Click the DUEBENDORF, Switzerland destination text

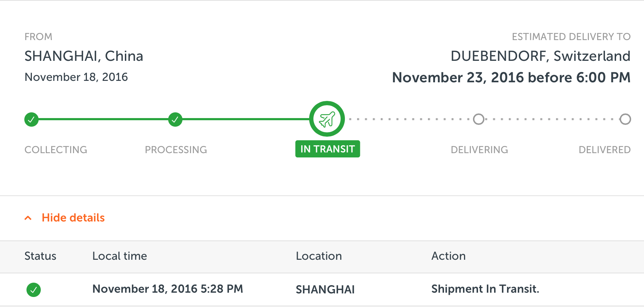[x=541, y=56]
